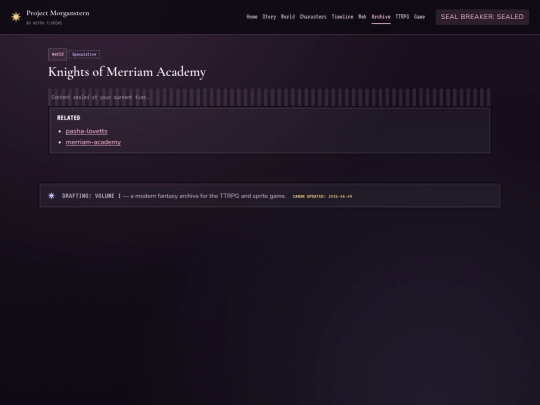Open the Story nav item

pyautogui.click(x=269, y=17)
